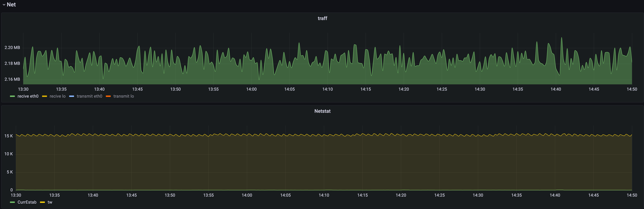Click the green recive eth0 color swatch
This screenshot has width=644, height=209.
13,96
